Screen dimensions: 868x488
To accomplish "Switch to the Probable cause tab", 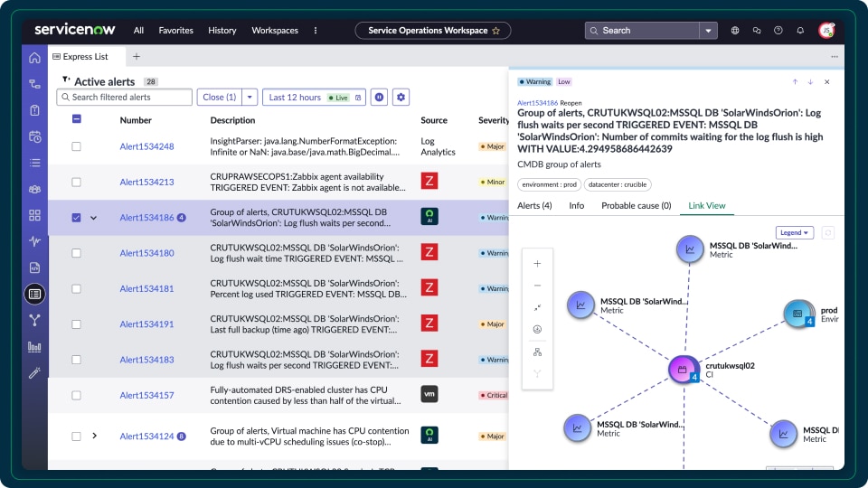I will click(x=634, y=205).
